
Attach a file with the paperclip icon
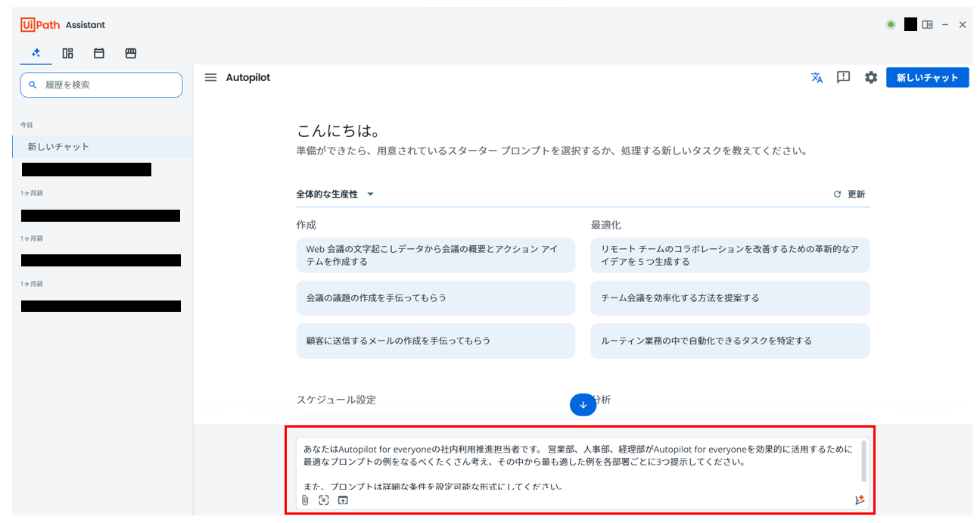305,500
